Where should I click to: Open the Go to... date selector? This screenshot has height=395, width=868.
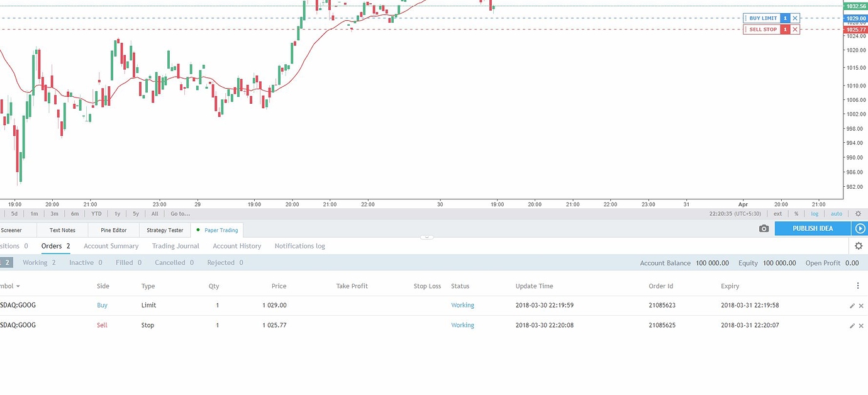click(x=180, y=213)
